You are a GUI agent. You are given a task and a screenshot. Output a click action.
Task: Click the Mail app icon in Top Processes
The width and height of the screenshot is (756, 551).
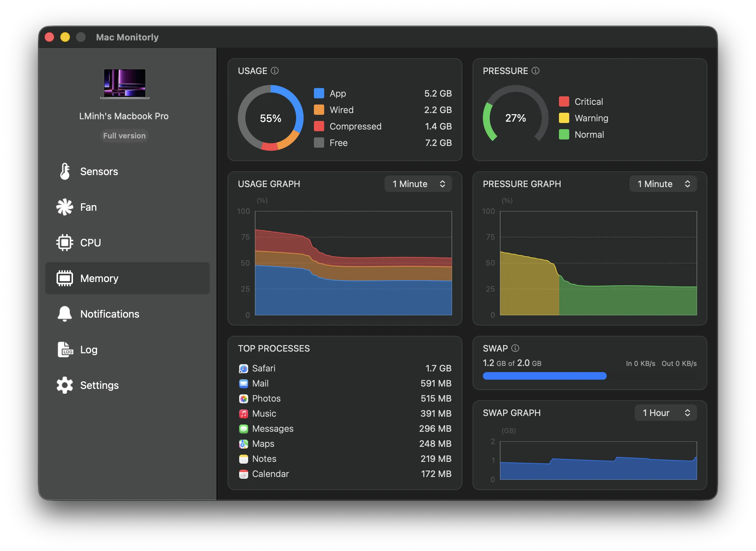[x=244, y=383]
